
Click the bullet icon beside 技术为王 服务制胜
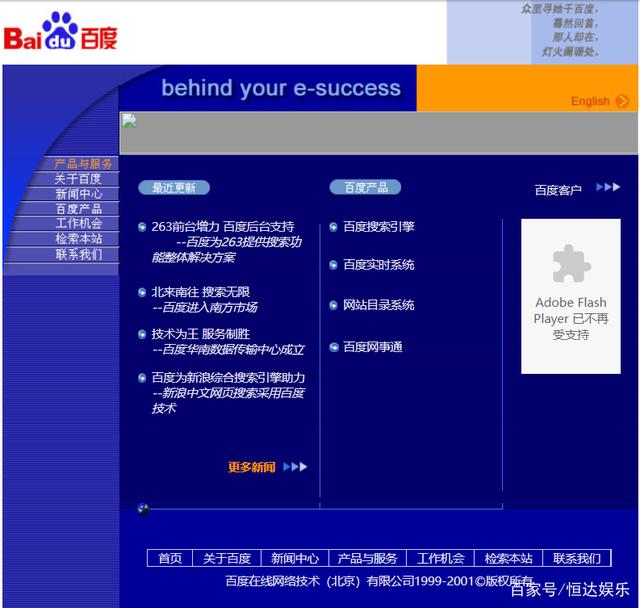click(142, 335)
